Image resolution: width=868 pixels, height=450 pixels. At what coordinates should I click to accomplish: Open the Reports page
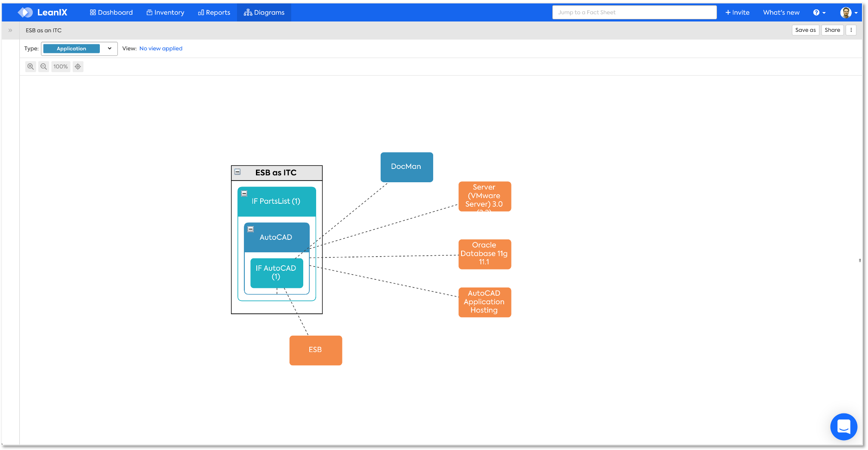coord(214,12)
